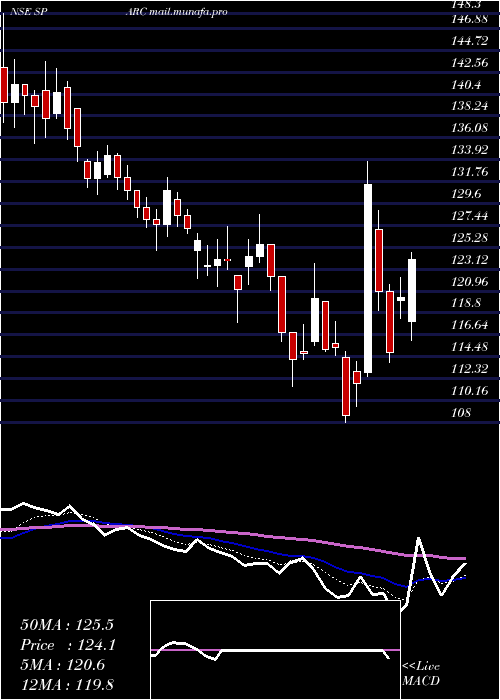
Task: Select the 5MA : 120.6 label
Action: point(63,665)
